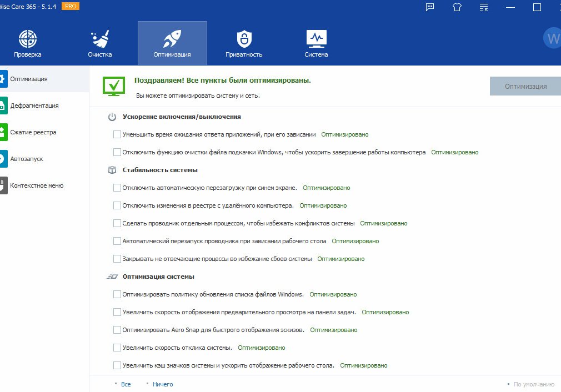
Task: Check Отключить изменения в реестре с удалённого компьютера
Action: (117, 205)
